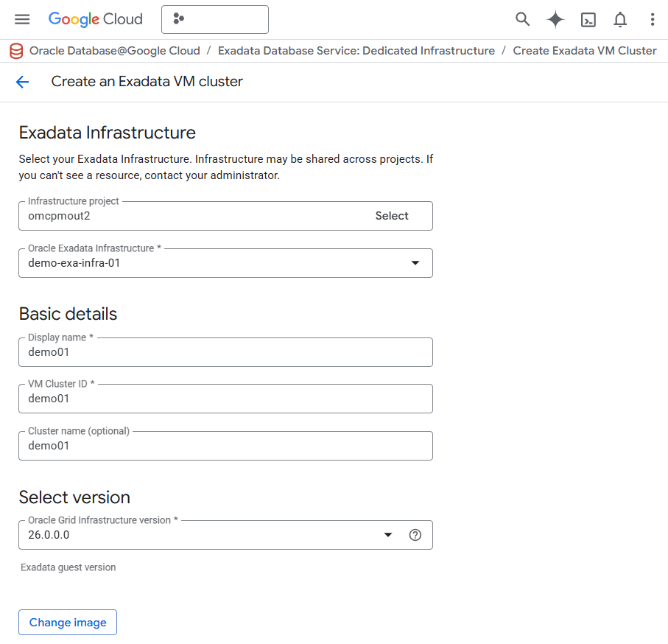
Task: Click the back arrow to previous page
Action: click(x=22, y=82)
